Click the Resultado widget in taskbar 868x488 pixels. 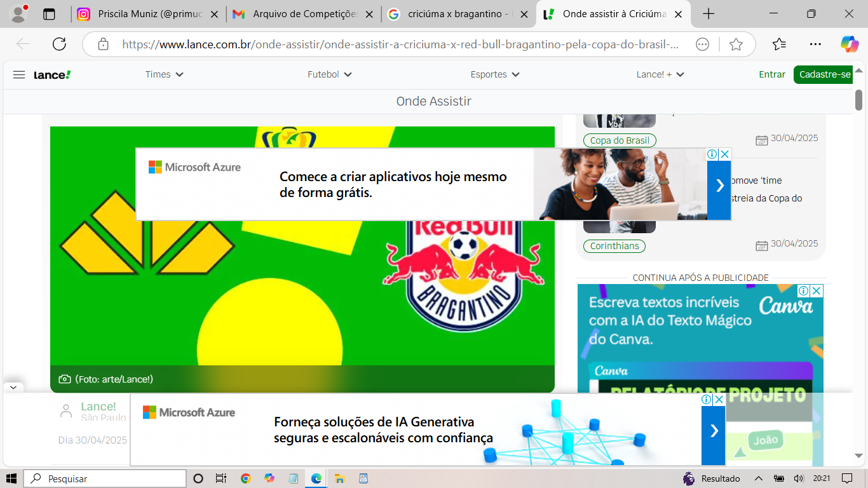coord(712,478)
